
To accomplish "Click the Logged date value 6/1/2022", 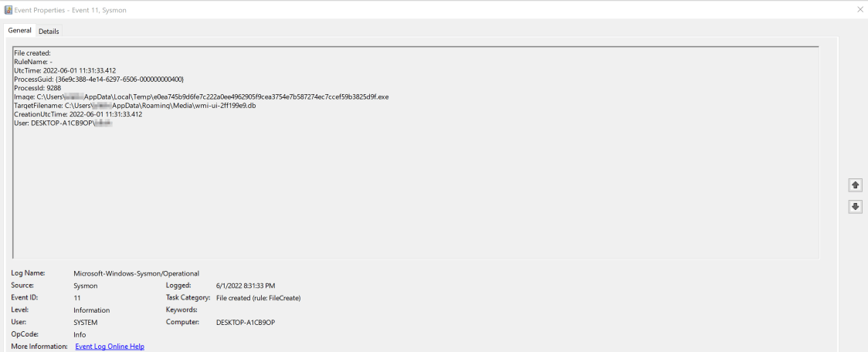I will (x=246, y=286).
